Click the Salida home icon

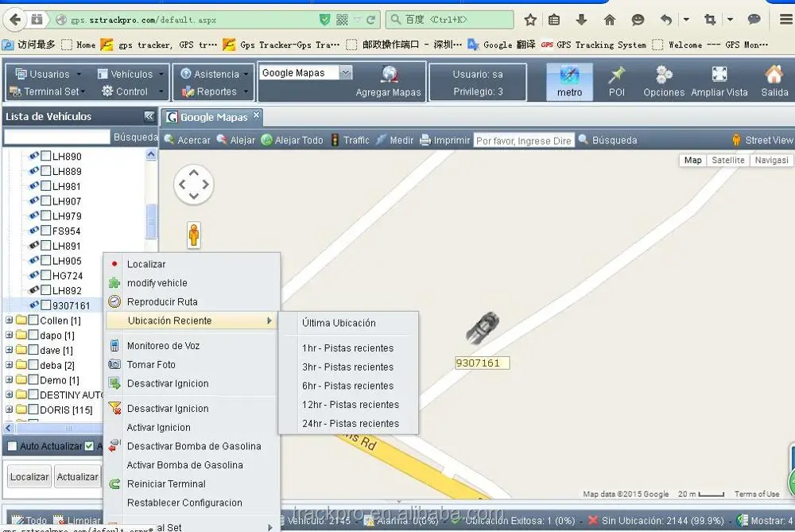pyautogui.click(x=774, y=76)
